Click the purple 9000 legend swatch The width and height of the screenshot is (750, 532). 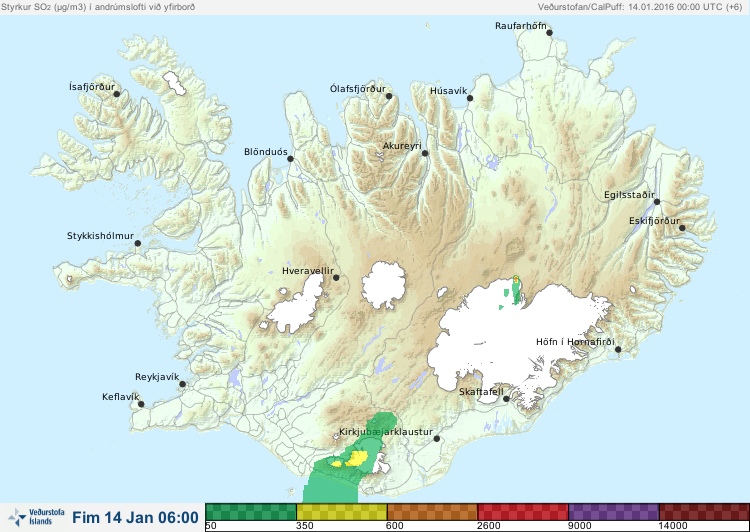tap(614, 512)
